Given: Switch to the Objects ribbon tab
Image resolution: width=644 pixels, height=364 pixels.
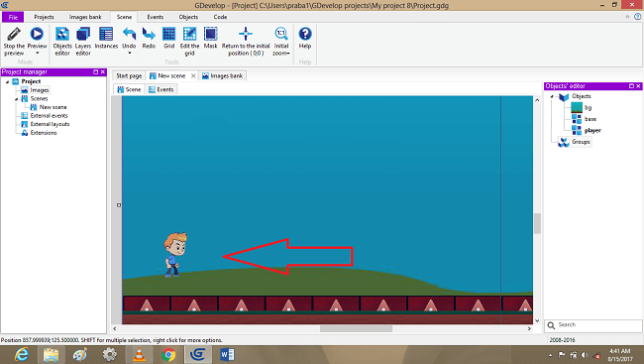Looking at the screenshot, I should click(188, 17).
